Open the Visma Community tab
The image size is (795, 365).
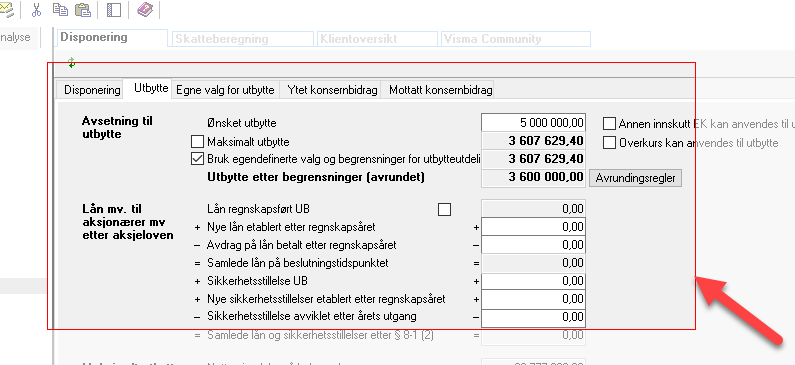coord(516,39)
